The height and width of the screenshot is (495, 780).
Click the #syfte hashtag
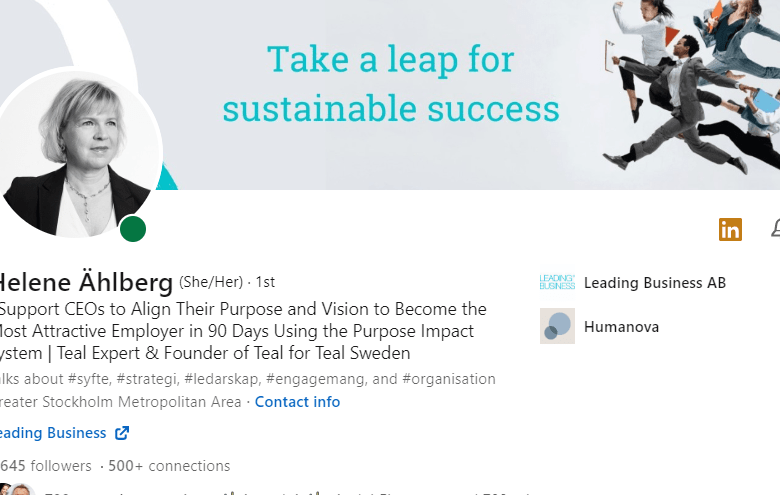89,379
